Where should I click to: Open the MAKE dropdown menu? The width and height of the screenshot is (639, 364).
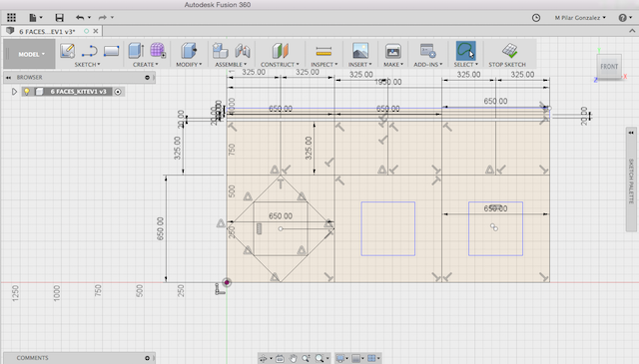click(392, 65)
